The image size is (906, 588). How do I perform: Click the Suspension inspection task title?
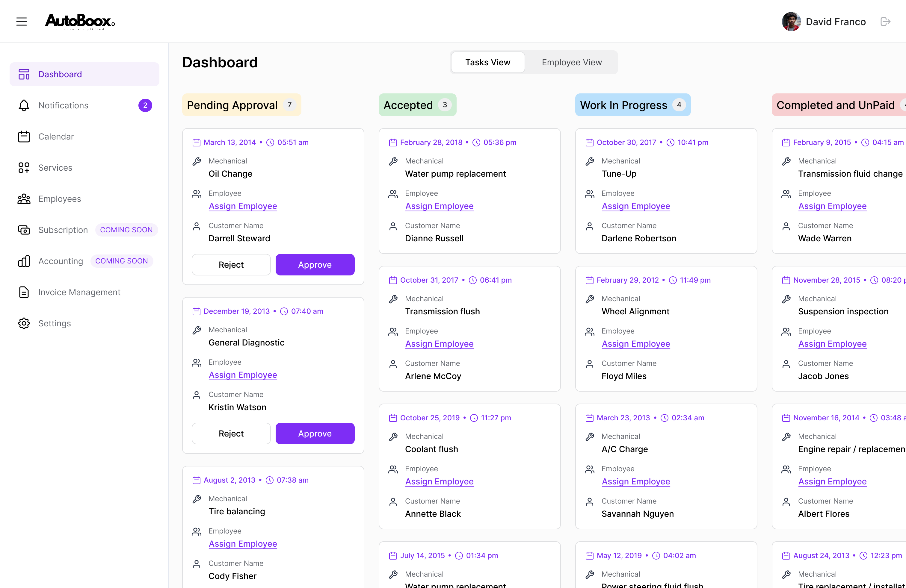[843, 311]
